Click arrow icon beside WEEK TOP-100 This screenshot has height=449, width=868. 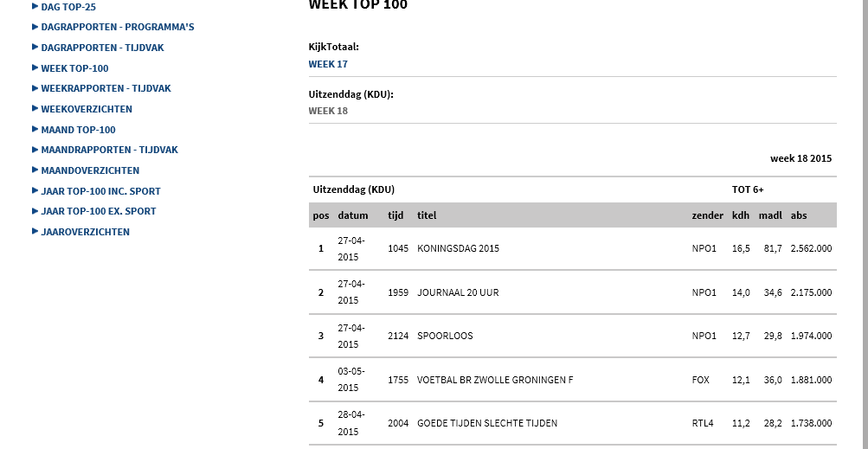click(x=35, y=67)
